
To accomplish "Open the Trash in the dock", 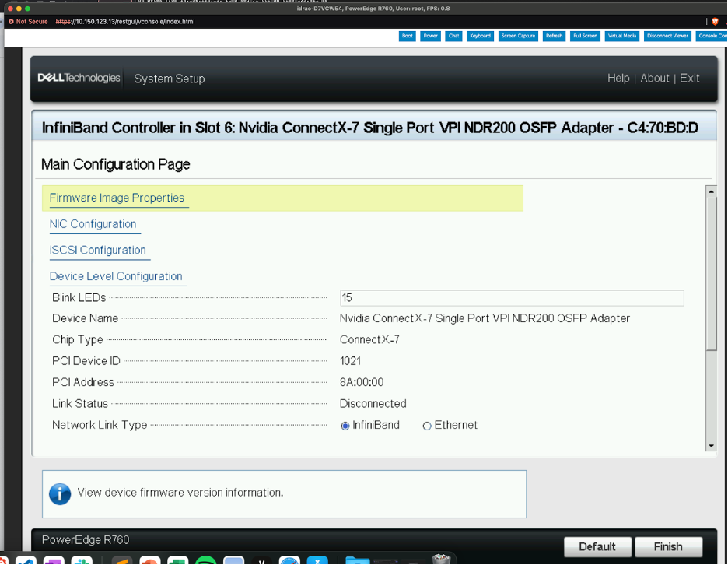I will tap(441, 560).
